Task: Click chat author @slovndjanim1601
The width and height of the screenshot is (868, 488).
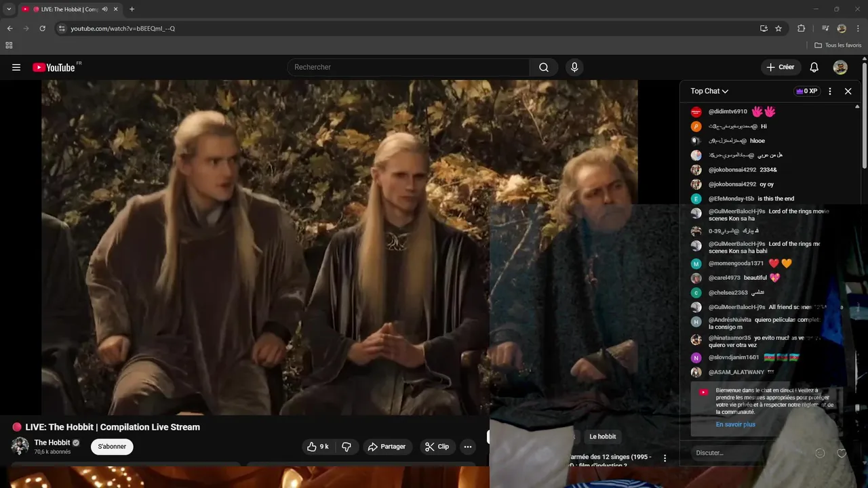Action: coord(734,357)
